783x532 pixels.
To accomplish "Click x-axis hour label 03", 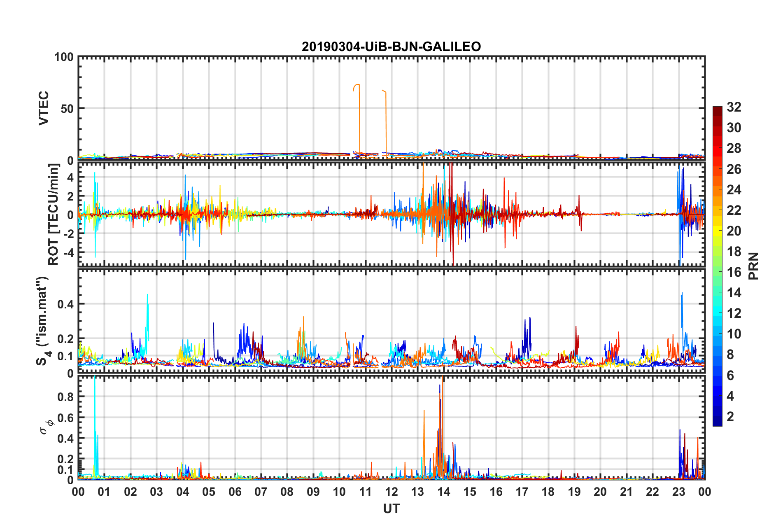I will 156,492.
